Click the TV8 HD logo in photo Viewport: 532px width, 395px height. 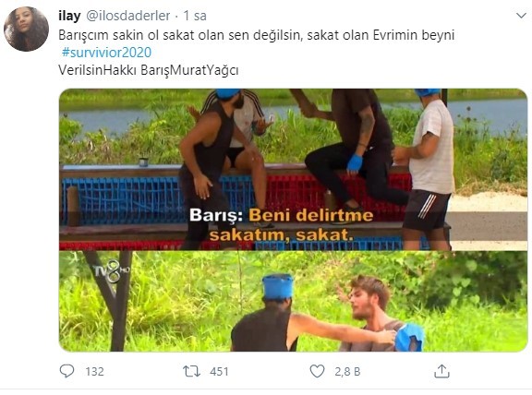[x=112, y=270]
